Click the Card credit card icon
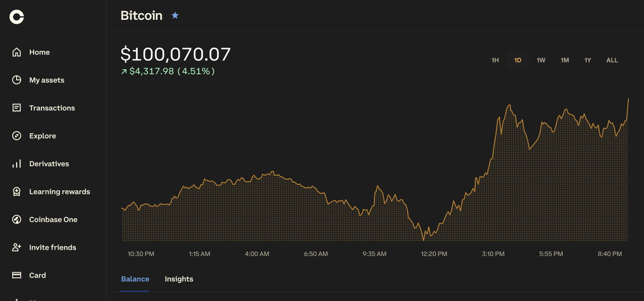 pos(17,275)
